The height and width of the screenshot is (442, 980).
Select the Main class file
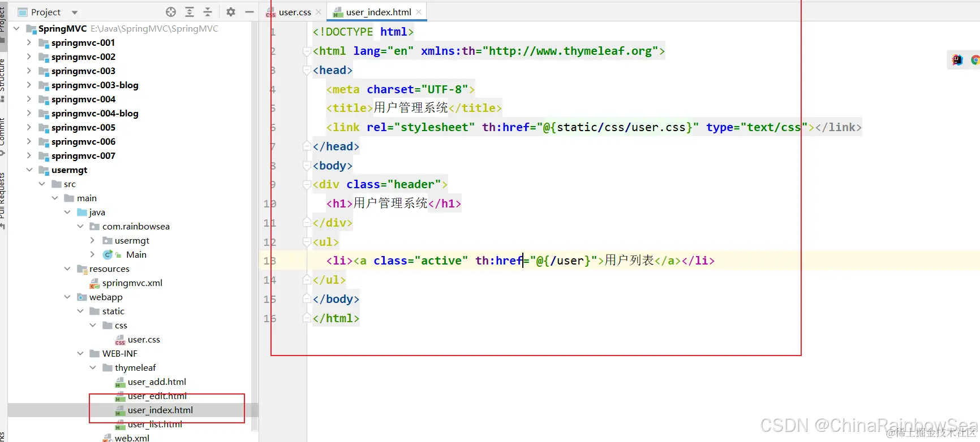[x=136, y=254]
